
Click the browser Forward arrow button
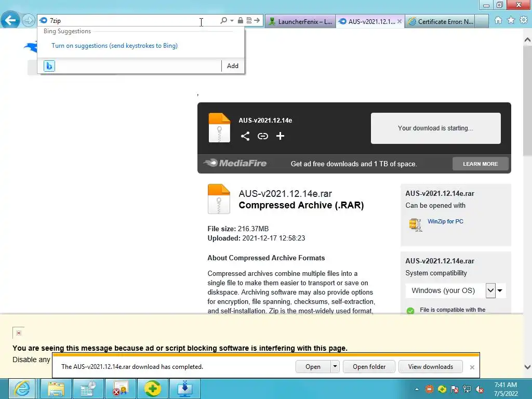[x=29, y=20]
